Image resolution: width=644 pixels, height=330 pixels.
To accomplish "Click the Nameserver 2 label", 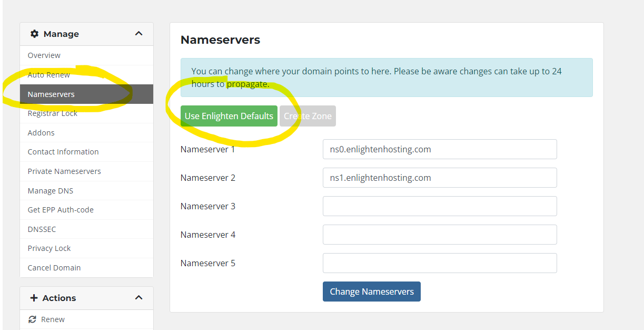I will [208, 178].
